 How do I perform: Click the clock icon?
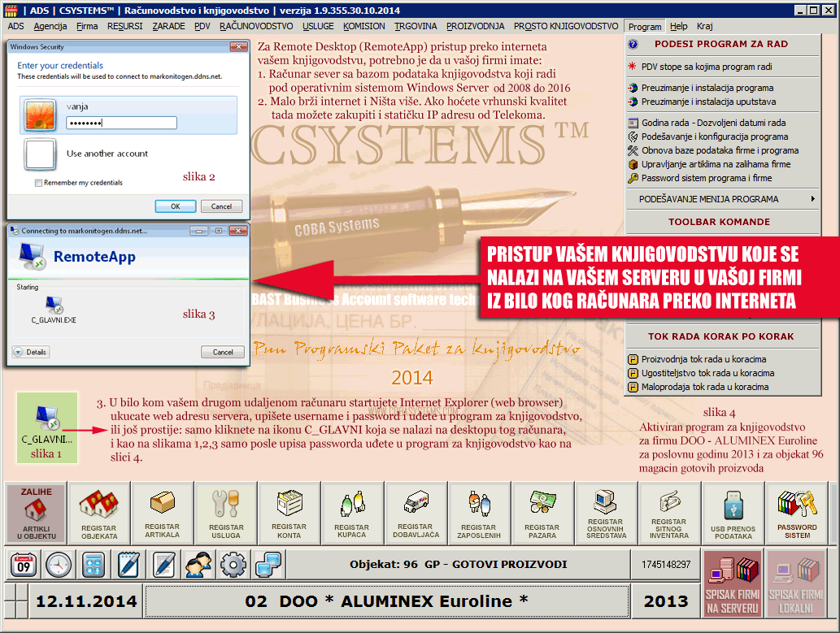point(59,565)
